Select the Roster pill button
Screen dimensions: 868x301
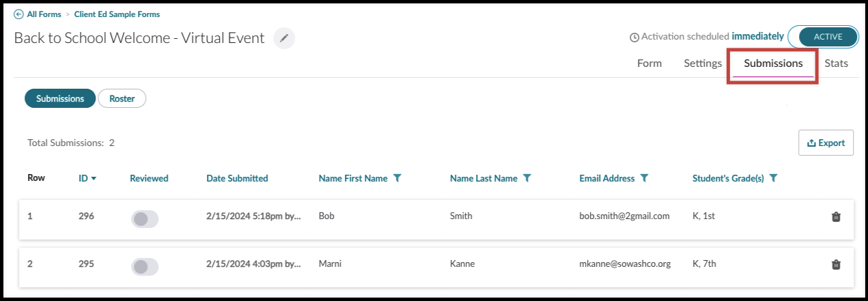(x=122, y=98)
